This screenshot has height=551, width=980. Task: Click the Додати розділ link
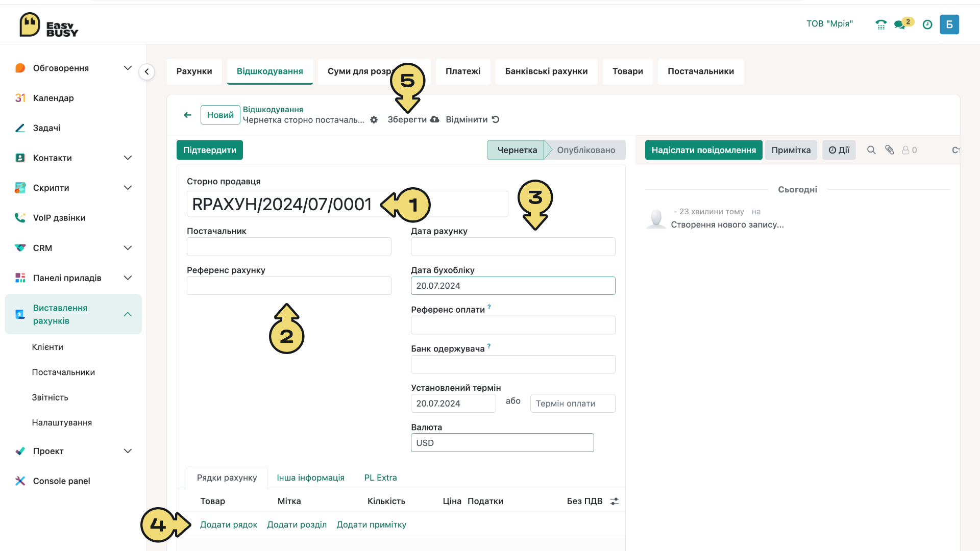point(297,525)
